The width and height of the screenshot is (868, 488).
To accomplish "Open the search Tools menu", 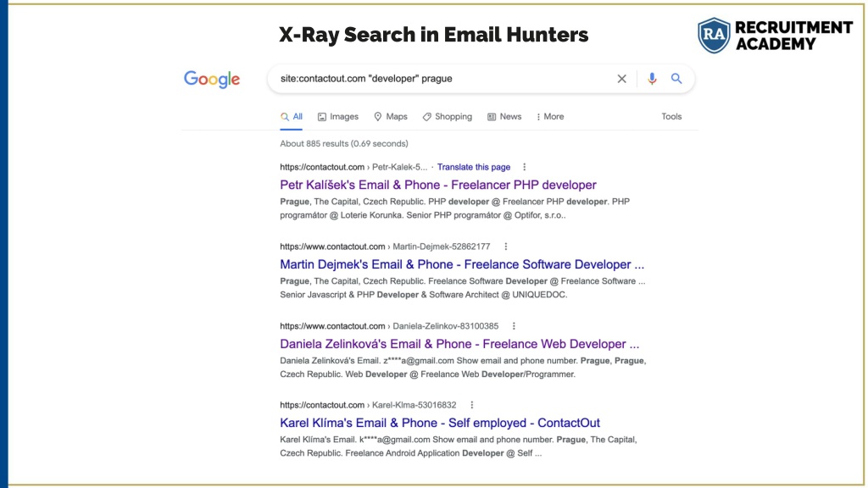I will click(671, 117).
